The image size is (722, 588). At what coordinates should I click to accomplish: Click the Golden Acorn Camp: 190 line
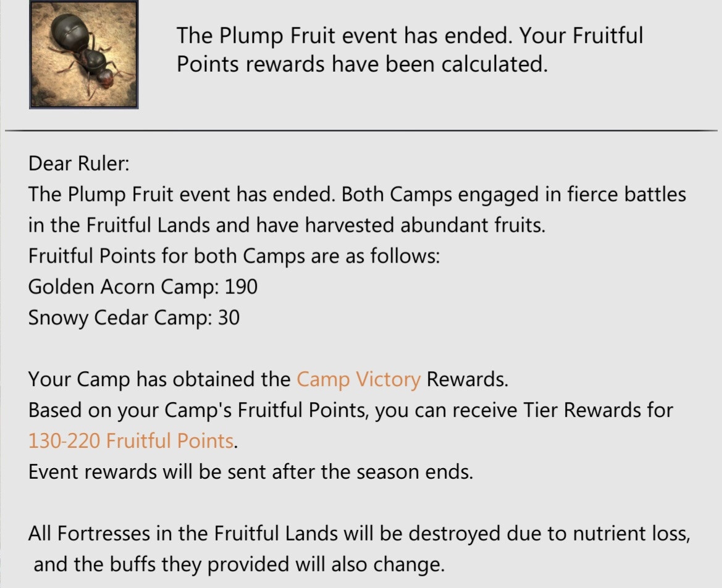pyautogui.click(x=143, y=287)
